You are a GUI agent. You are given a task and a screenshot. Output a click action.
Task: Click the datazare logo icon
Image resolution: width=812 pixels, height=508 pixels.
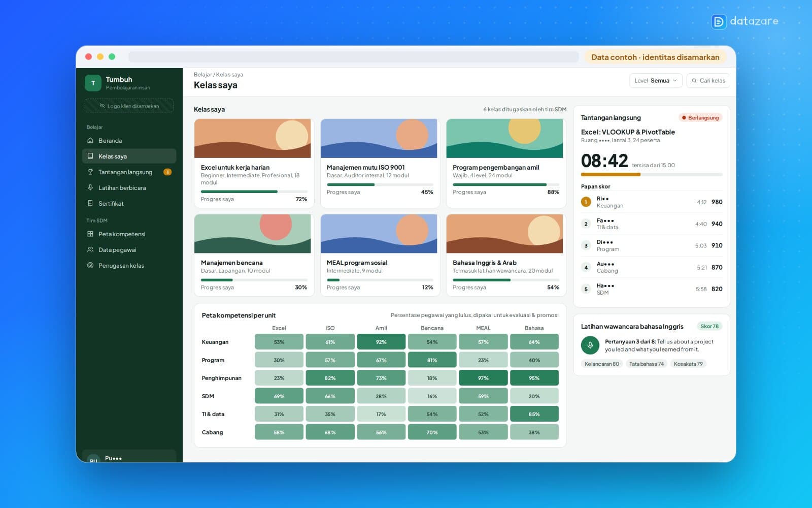click(x=719, y=21)
